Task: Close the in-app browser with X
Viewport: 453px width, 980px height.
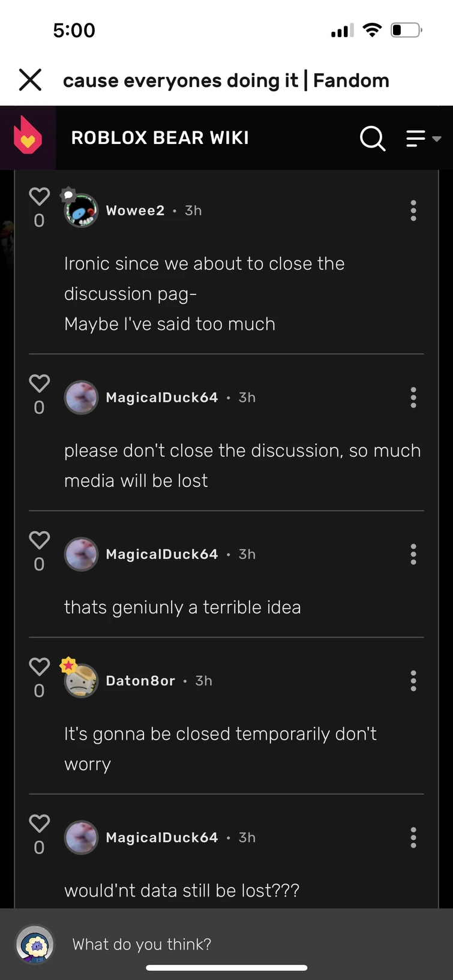Action: click(30, 80)
